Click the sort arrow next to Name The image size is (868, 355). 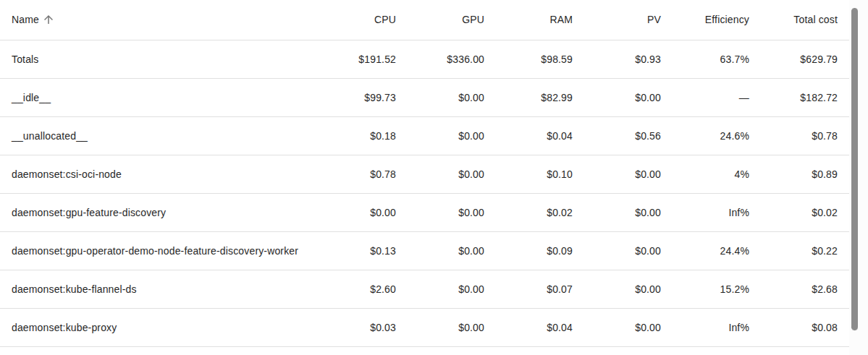(49, 20)
